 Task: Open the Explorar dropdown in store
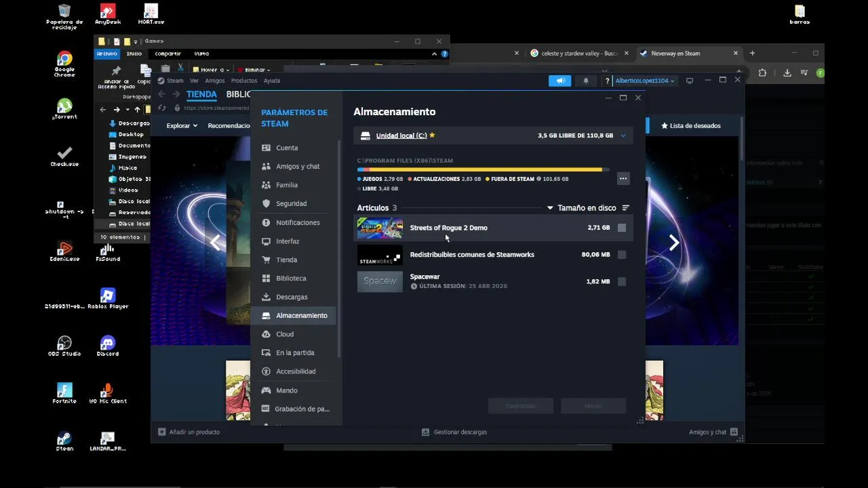click(182, 125)
